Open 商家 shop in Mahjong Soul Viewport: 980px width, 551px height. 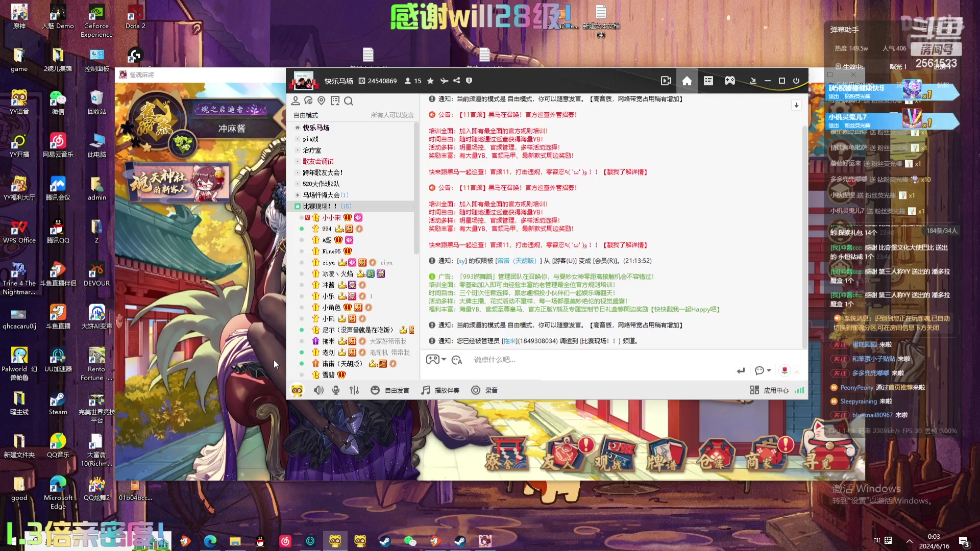pos(768,454)
